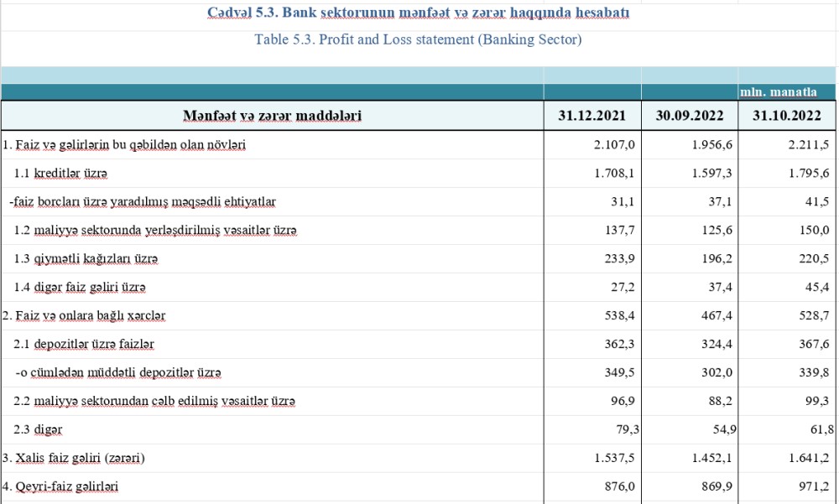Click the row label '1.3 qiymətli kağızları üzrə'

point(86,259)
